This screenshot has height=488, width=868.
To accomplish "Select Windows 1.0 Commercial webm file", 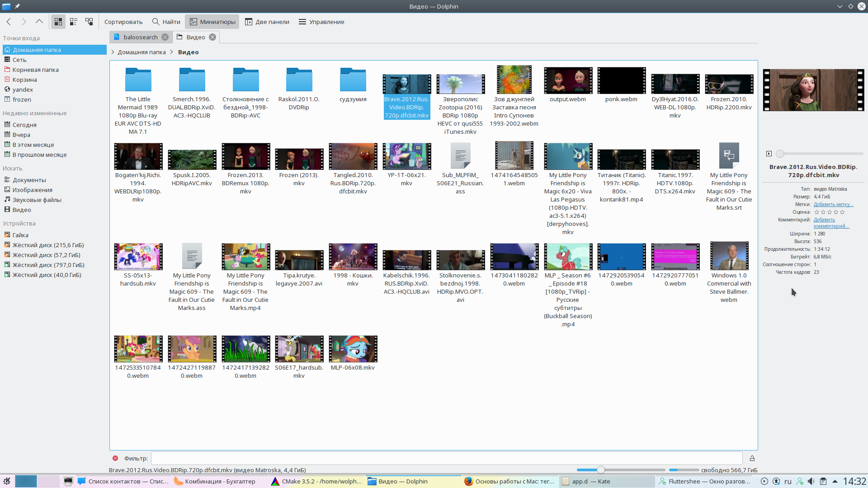I will [729, 272].
